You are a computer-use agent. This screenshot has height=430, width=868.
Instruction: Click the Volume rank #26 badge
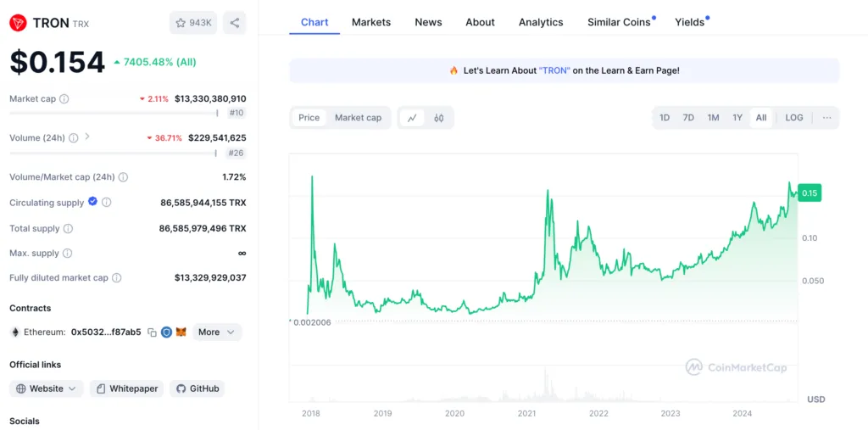click(x=237, y=153)
